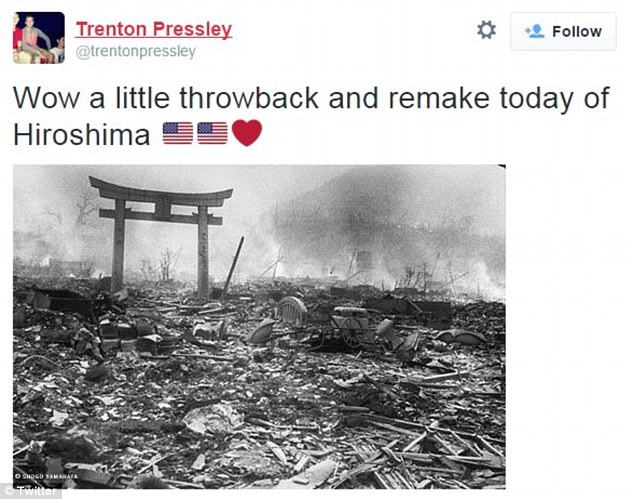Click the Follow button
This screenshot has width=634, height=499.
[x=562, y=31]
